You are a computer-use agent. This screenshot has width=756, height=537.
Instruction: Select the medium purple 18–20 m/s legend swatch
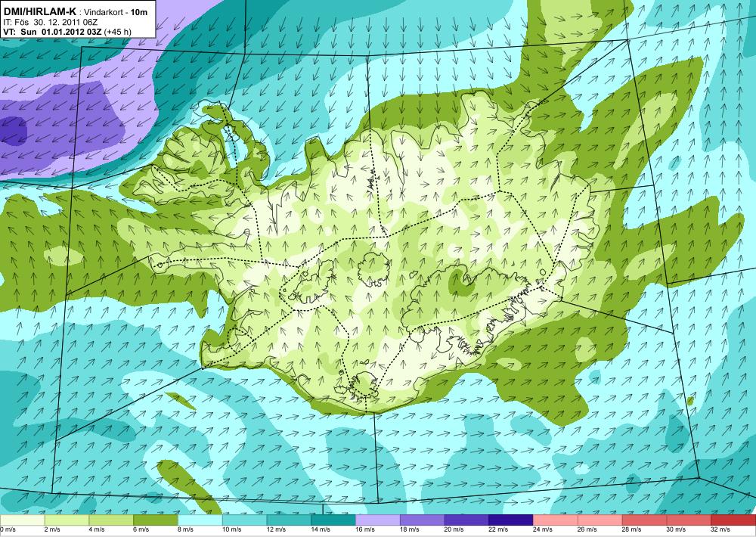pyautogui.click(x=423, y=520)
